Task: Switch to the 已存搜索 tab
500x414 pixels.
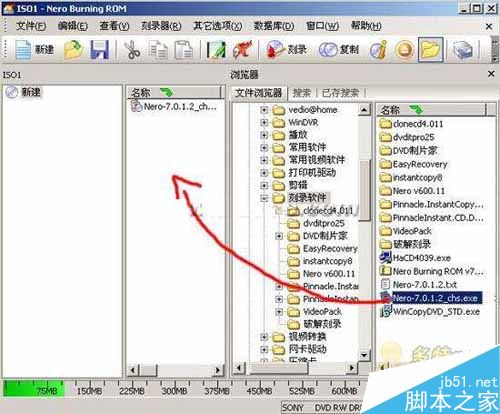Action: click(x=340, y=93)
